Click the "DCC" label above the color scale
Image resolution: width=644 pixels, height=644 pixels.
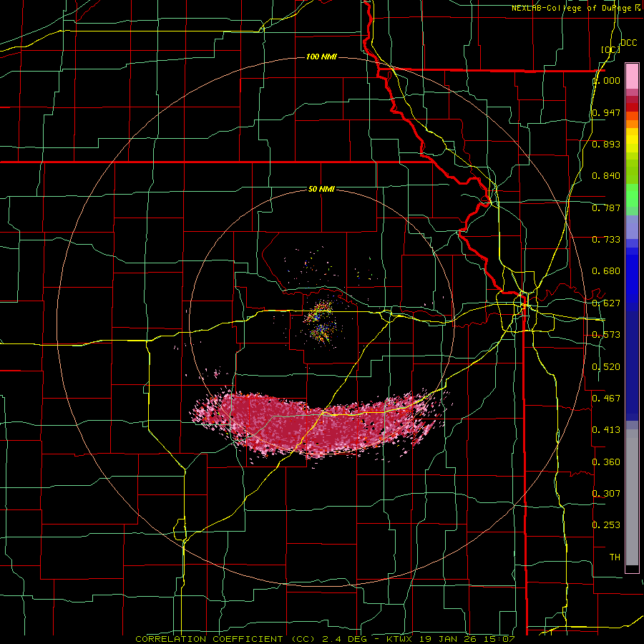(628, 43)
